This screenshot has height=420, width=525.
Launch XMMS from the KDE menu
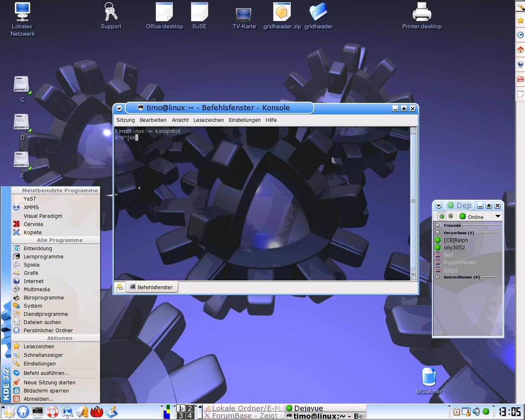pos(56,207)
